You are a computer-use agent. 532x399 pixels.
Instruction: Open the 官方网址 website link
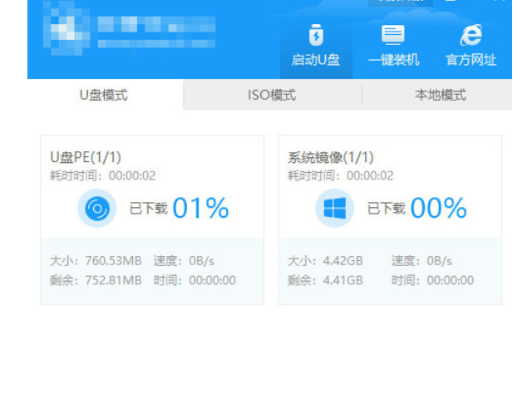pos(471,46)
